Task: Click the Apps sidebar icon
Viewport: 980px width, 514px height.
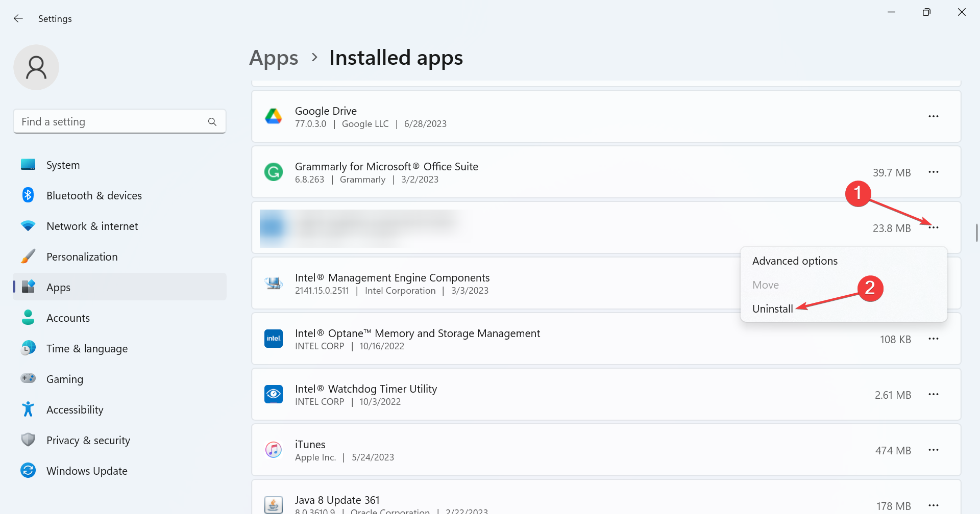Action: click(x=28, y=287)
